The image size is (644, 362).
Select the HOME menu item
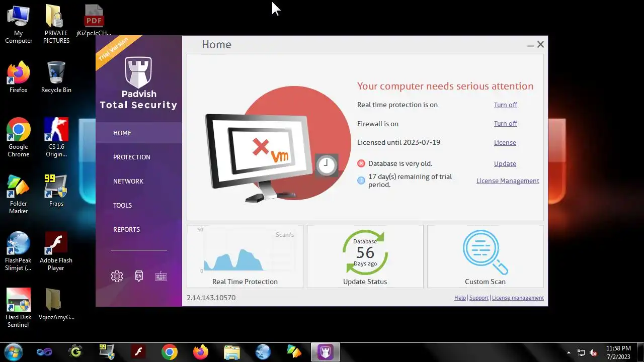click(x=138, y=133)
